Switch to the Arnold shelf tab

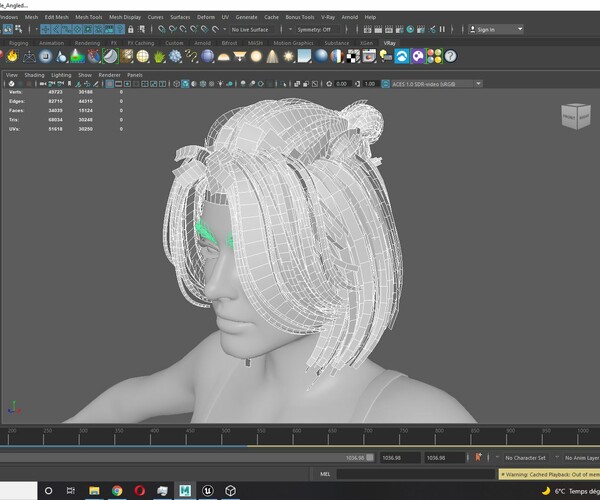click(x=202, y=43)
